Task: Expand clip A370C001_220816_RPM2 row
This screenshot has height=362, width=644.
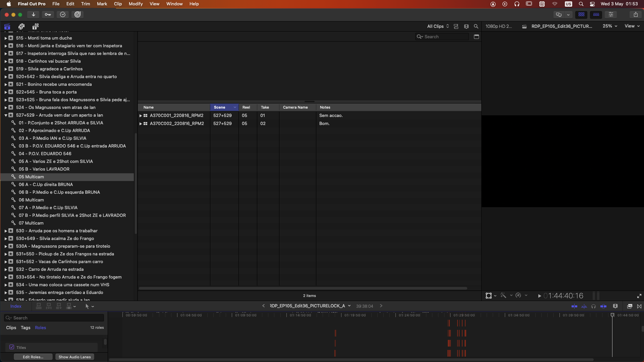Action: 141,116
